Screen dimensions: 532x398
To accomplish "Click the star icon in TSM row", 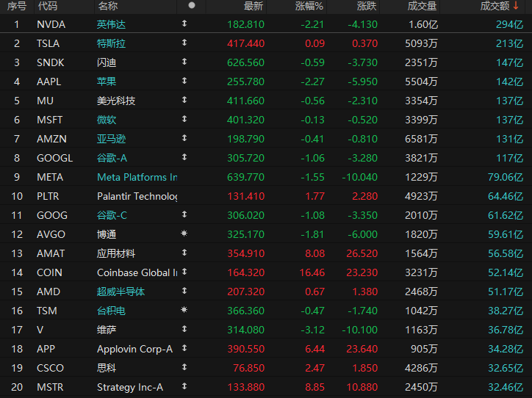I will pos(184,310).
